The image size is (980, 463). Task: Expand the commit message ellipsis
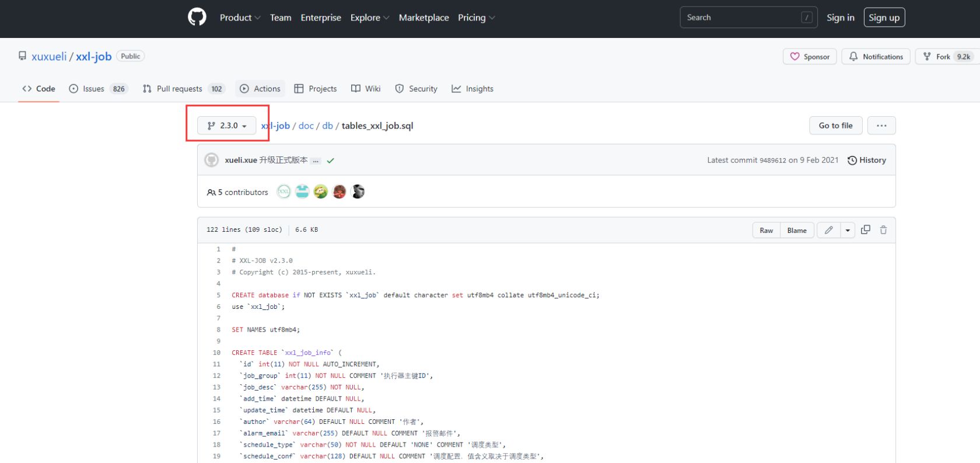[x=316, y=161]
